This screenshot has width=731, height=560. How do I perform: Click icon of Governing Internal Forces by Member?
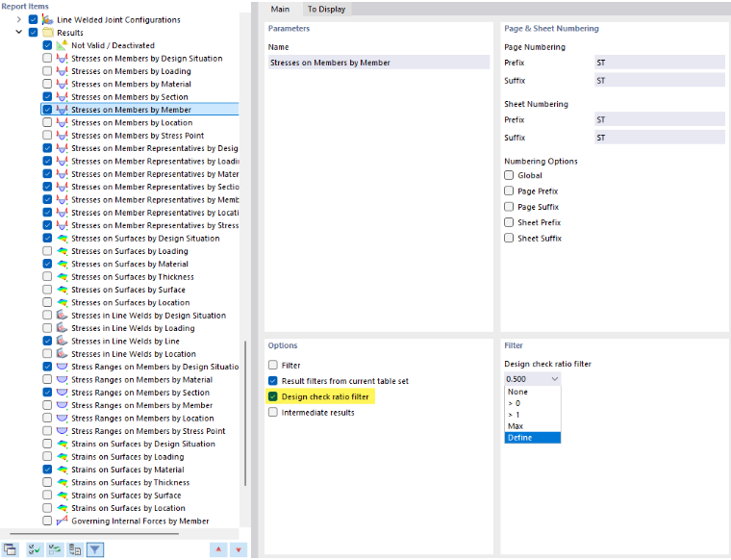pos(62,521)
